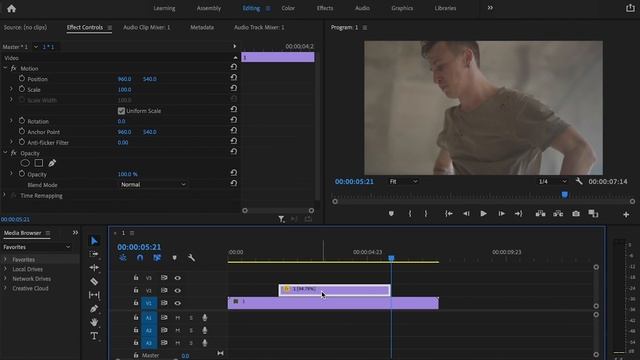Select the Hand tool
The image size is (640, 360).
tap(94, 322)
